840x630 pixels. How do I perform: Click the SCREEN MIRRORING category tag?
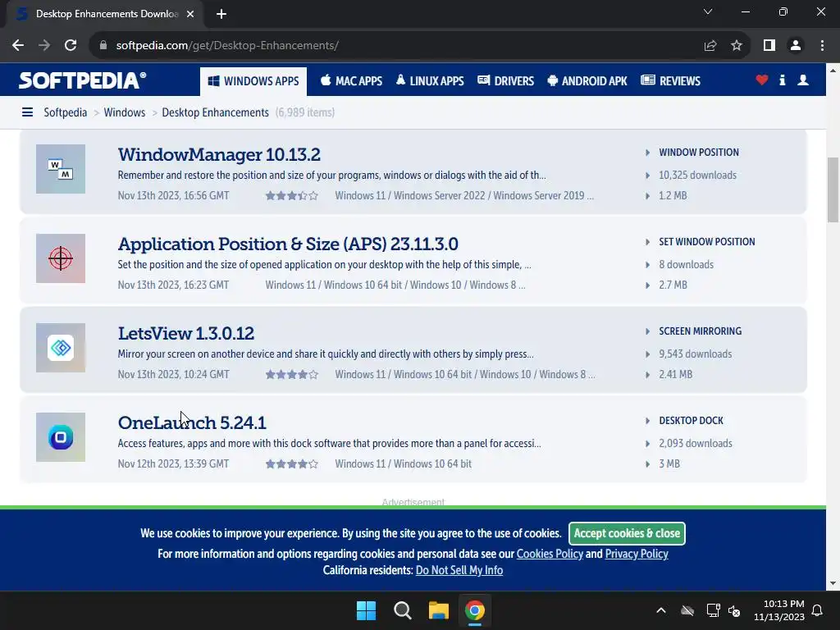pyautogui.click(x=701, y=331)
